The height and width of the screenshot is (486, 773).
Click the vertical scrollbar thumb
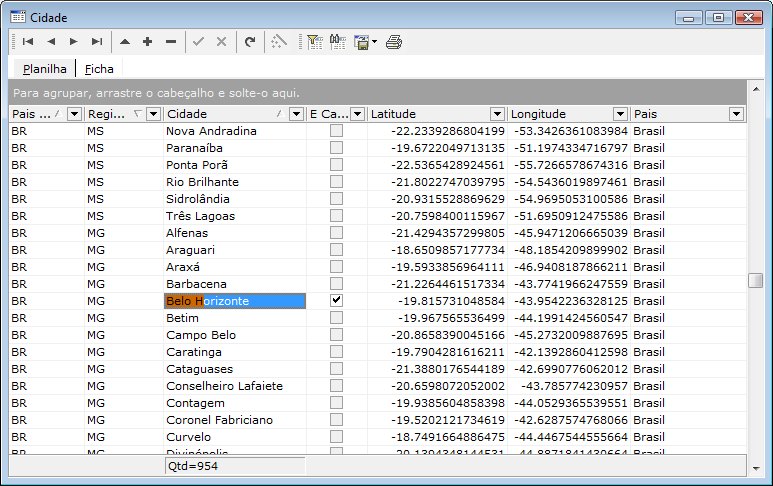[756, 280]
